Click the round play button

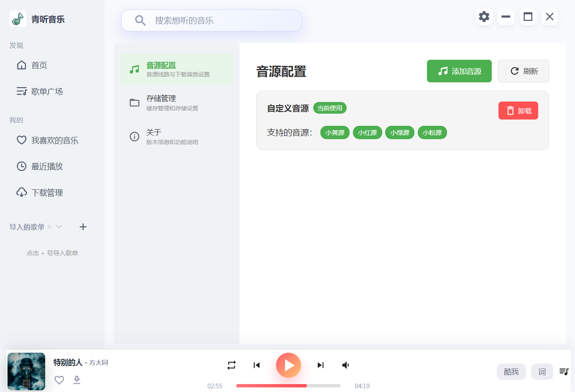click(x=289, y=365)
